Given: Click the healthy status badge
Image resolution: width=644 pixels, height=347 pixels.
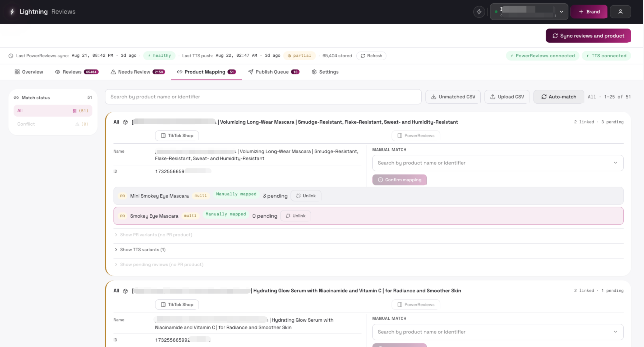Looking at the screenshot, I should tap(159, 56).
